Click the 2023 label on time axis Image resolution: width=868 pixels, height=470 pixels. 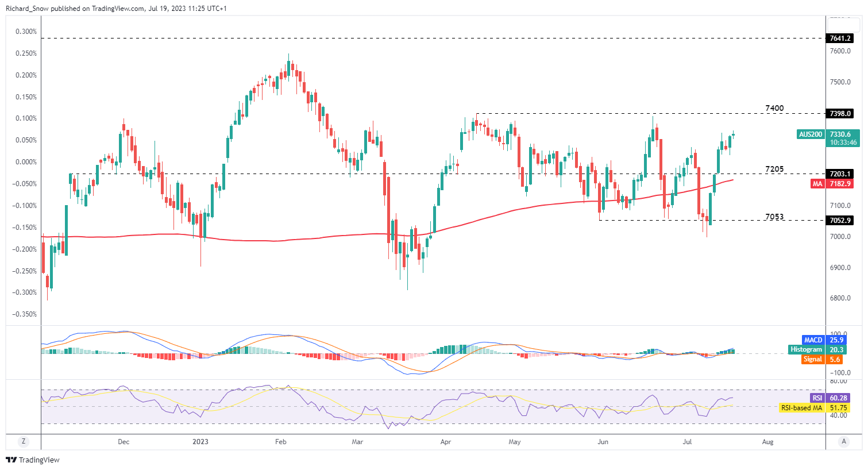(200, 442)
